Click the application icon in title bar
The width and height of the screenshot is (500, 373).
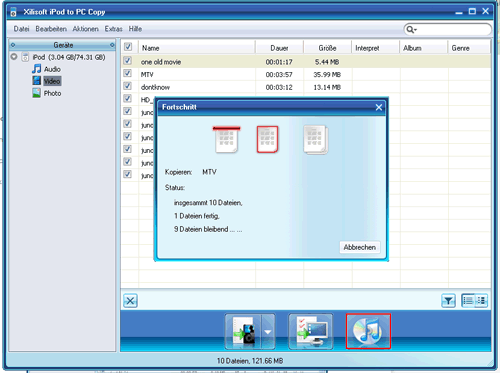pyautogui.click(x=13, y=12)
